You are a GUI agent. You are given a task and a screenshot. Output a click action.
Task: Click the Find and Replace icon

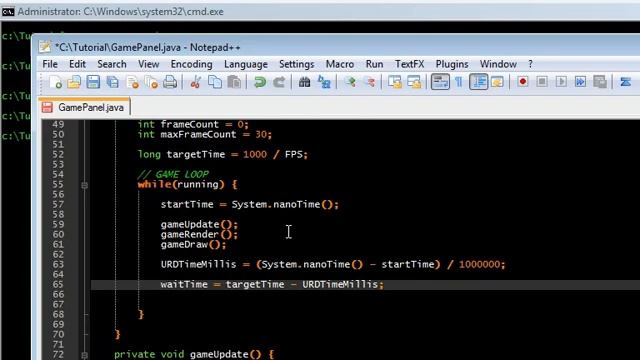(324, 82)
